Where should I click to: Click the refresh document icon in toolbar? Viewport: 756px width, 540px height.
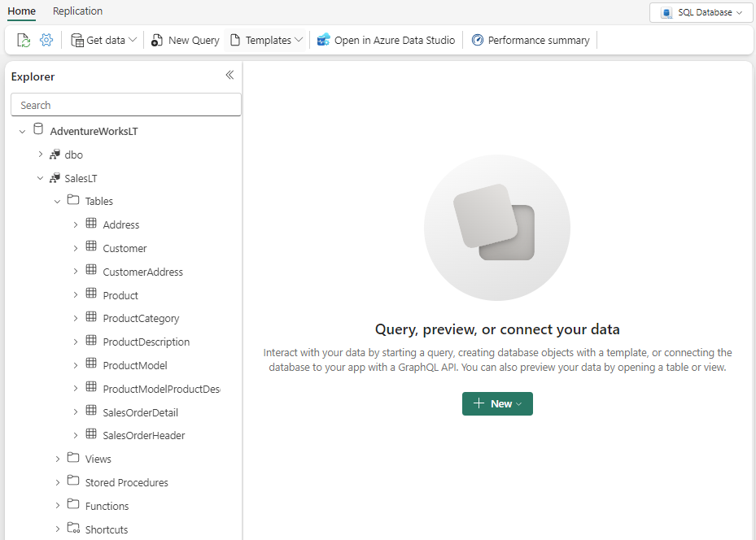[24, 40]
